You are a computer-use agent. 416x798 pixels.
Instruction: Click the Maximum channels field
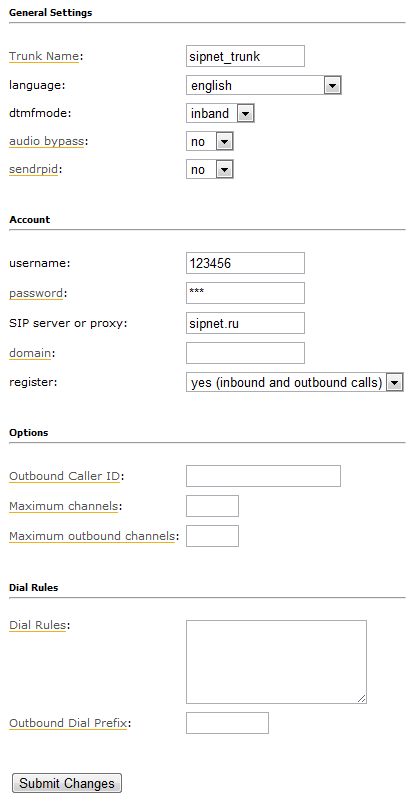[212, 506]
